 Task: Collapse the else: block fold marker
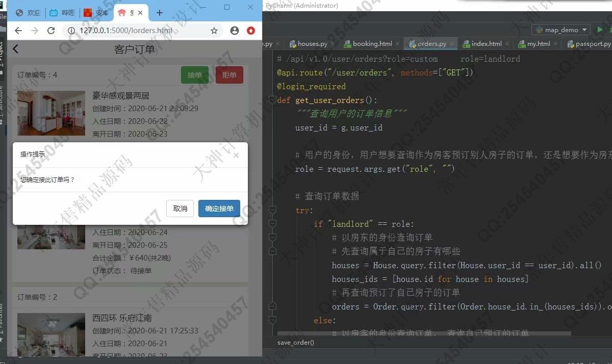click(272, 320)
